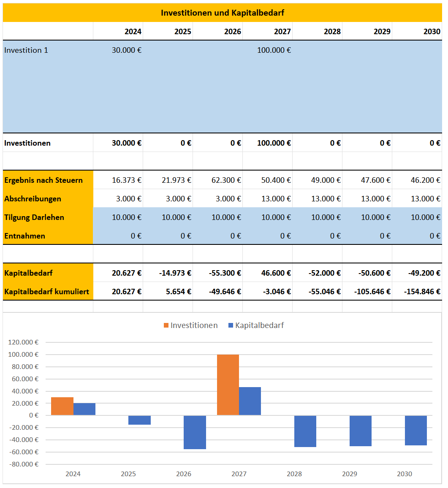The width and height of the screenshot is (448, 488).
Task: Click the 120.000 € y-axis label
Action: coord(23,342)
